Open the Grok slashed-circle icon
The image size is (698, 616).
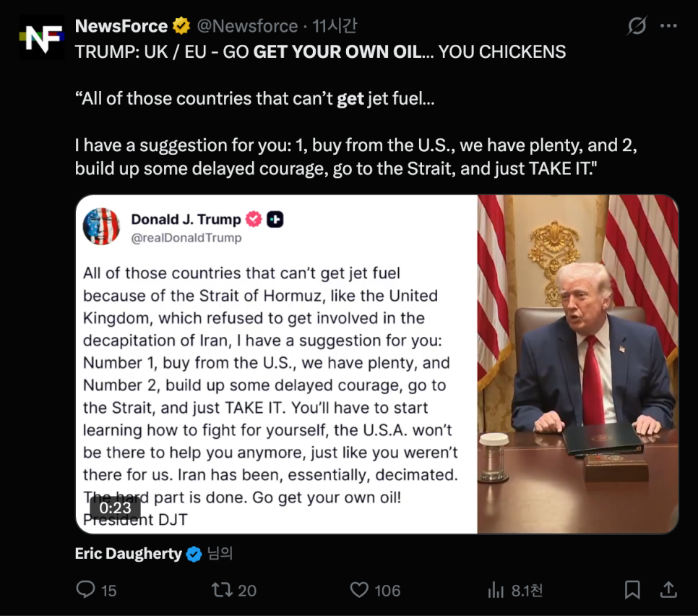tap(637, 27)
